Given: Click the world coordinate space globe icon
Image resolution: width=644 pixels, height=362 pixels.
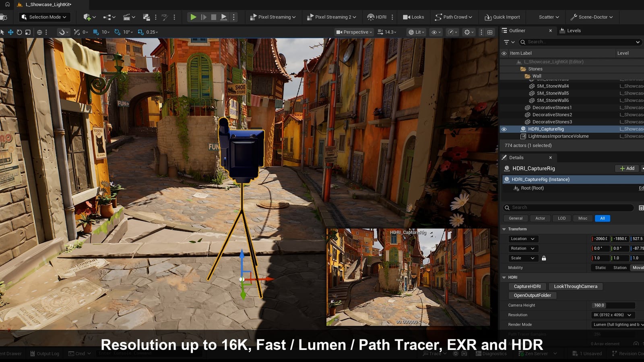Looking at the screenshot, I should pos(39,32).
